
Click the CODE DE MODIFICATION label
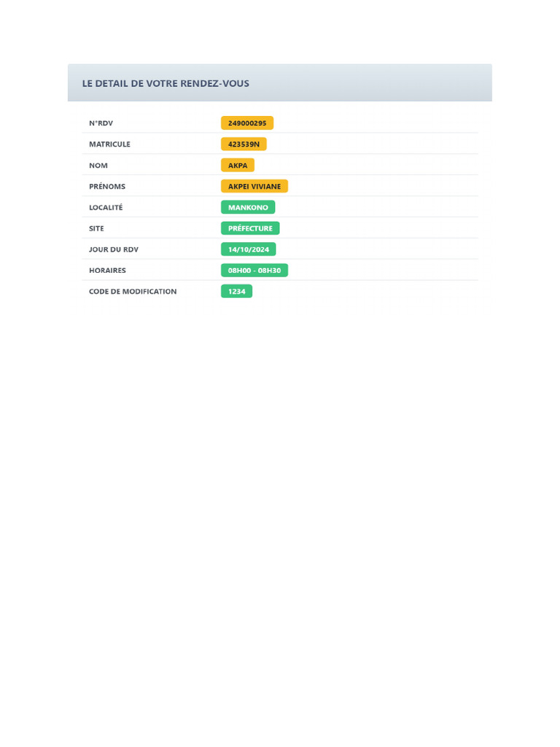[x=133, y=292]
